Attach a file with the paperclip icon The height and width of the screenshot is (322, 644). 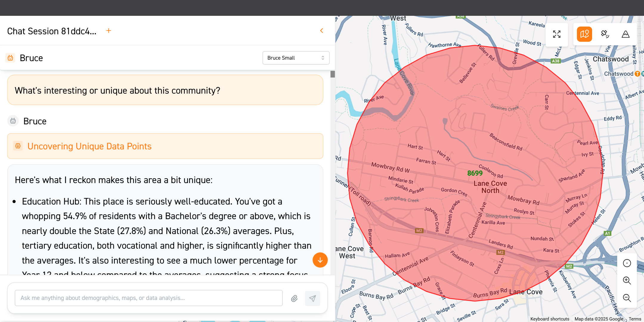[x=294, y=298]
